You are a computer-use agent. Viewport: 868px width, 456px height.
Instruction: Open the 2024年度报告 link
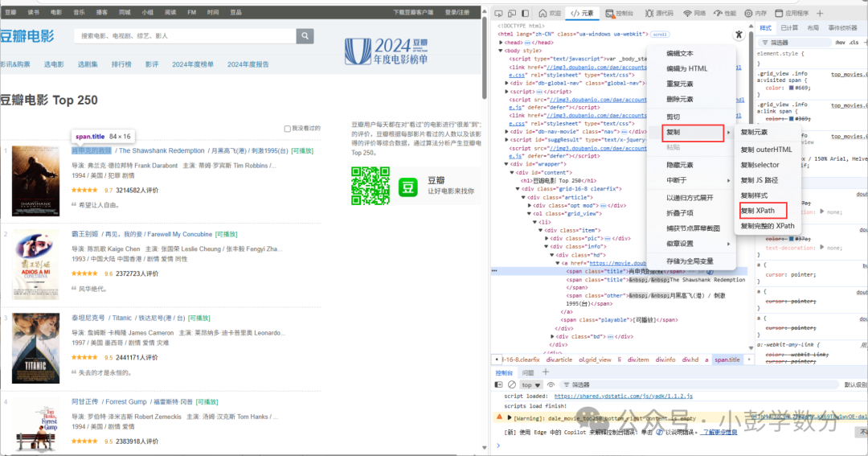pos(248,64)
